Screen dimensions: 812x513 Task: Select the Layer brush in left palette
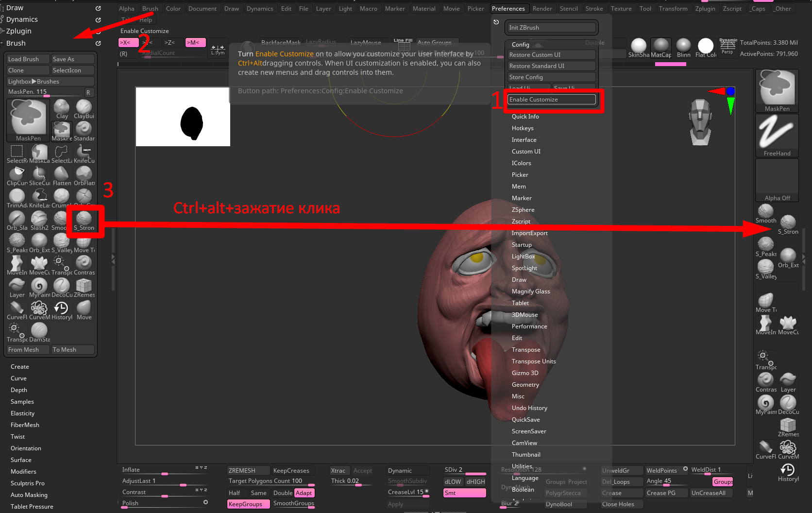[x=17, y=288]
